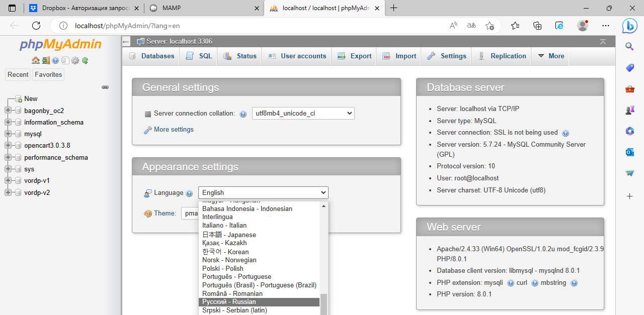Click the info icon beside SSL is not being used

pyautogui.click(x=565, y=133)
